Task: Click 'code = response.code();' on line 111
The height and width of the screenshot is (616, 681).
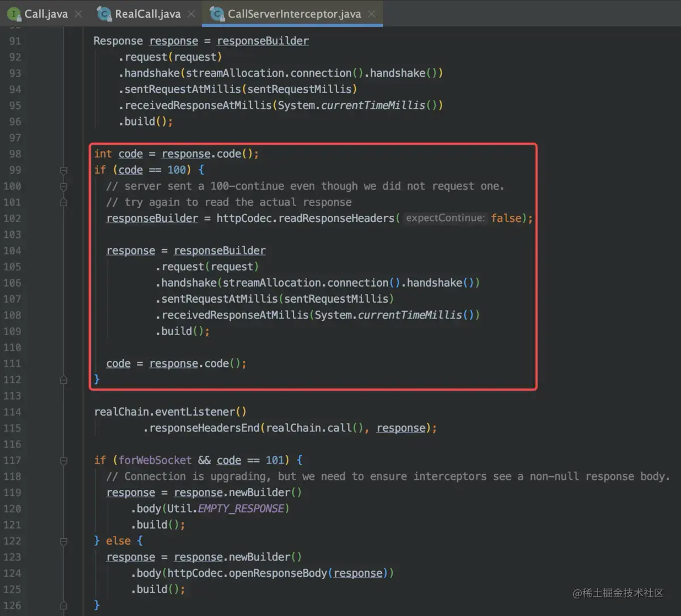Action: (176, 364)
